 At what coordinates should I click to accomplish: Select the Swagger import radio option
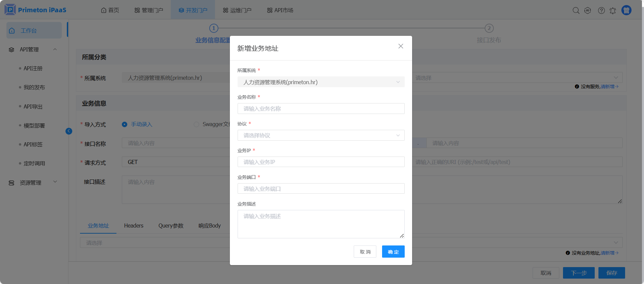click(x=196, y=124)
